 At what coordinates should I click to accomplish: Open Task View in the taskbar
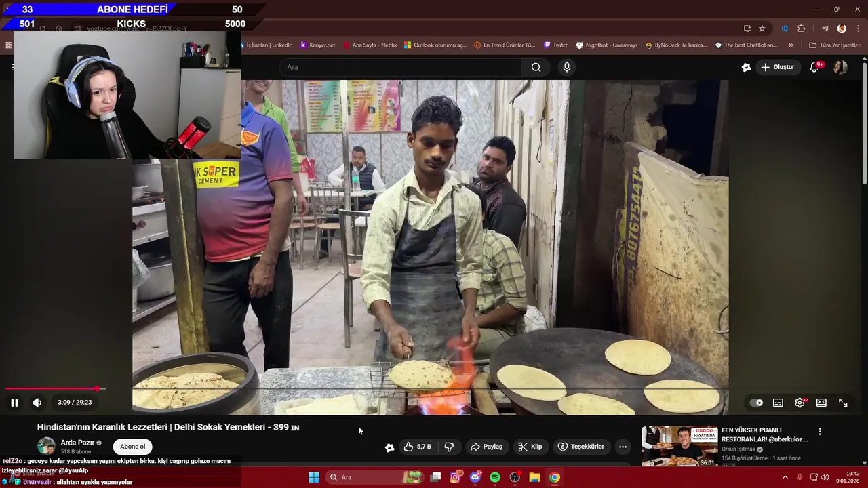[x=436, y=477]
